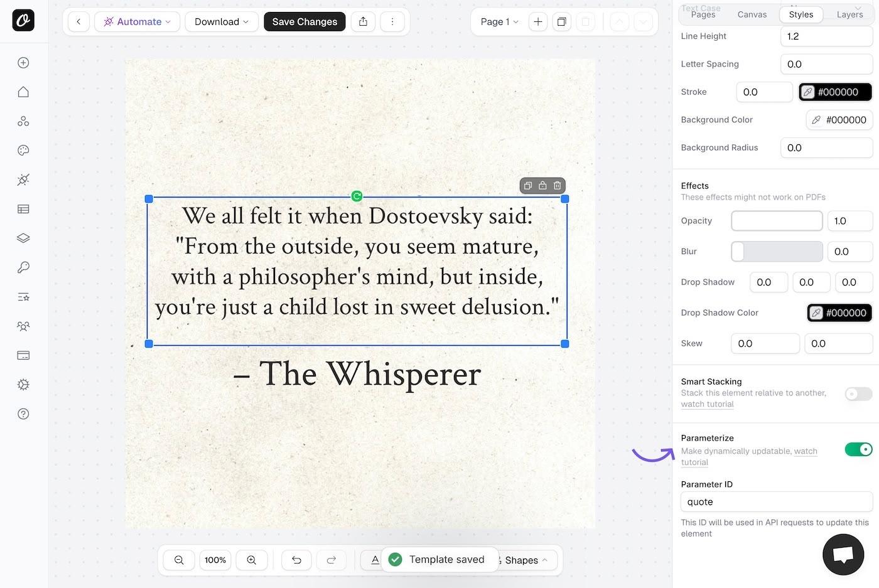Image resolution: width=879 pixels, height=588 pixels.
Task: Open the Drop Shadow Color swatch
Action: tap(839, 313)
